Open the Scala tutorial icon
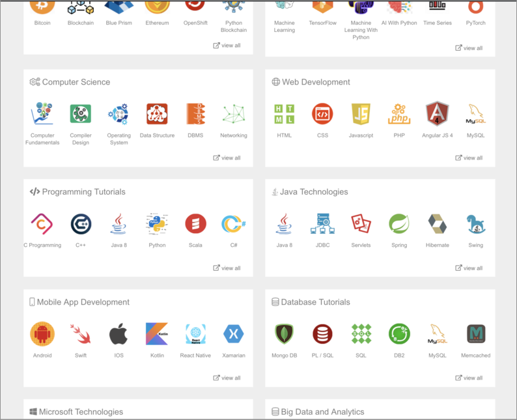This screenshot has width=517, height=420. [x=195, y=224]
